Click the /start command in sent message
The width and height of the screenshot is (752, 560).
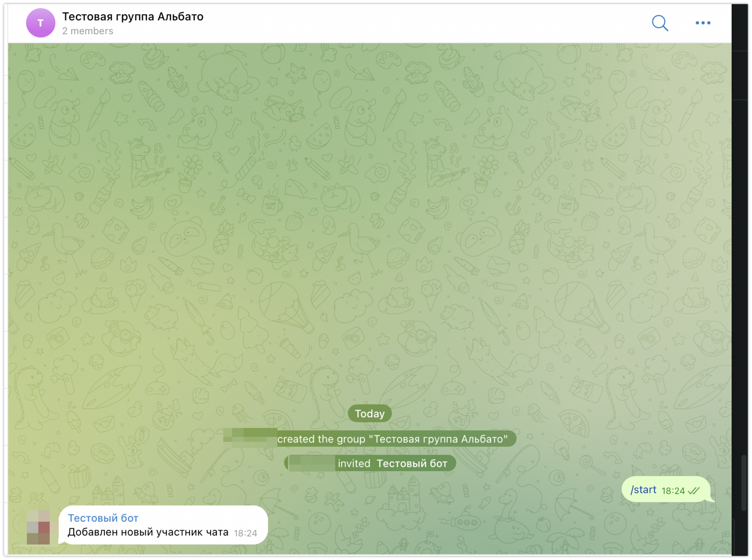pos(643,490)
